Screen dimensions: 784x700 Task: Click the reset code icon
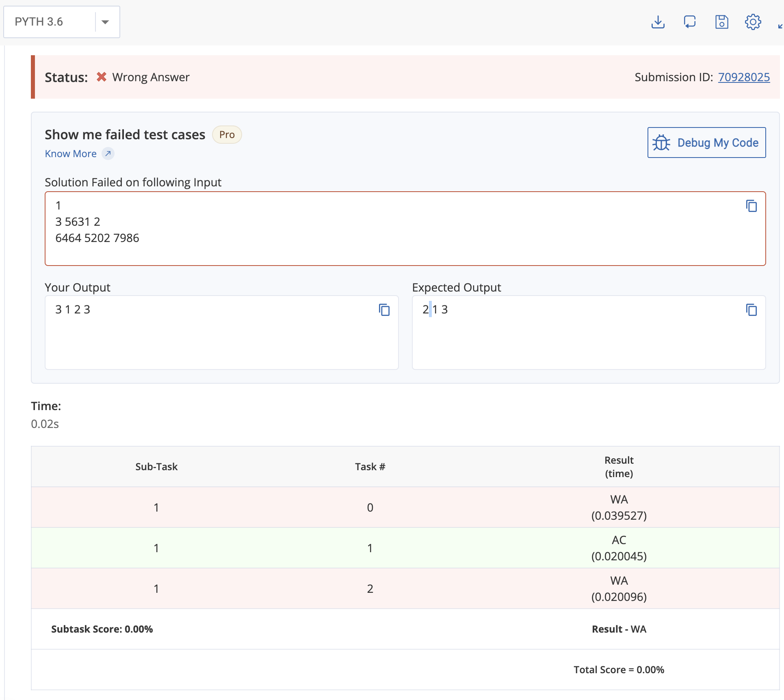689,22
